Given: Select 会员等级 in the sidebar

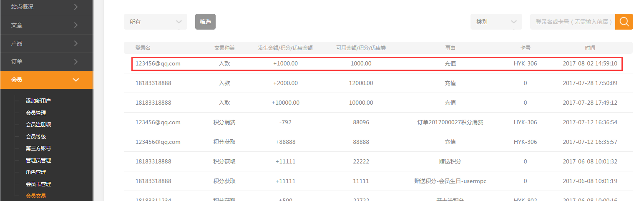Looking at the screenshot, I should [36, 136].
